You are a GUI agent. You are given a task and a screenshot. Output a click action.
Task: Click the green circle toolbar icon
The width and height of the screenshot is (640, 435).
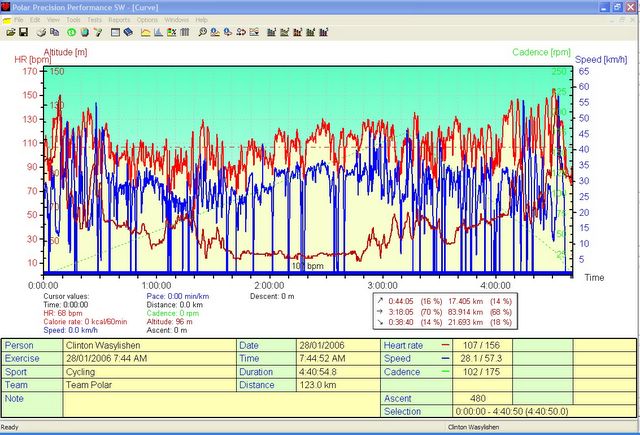pos(71,32)
